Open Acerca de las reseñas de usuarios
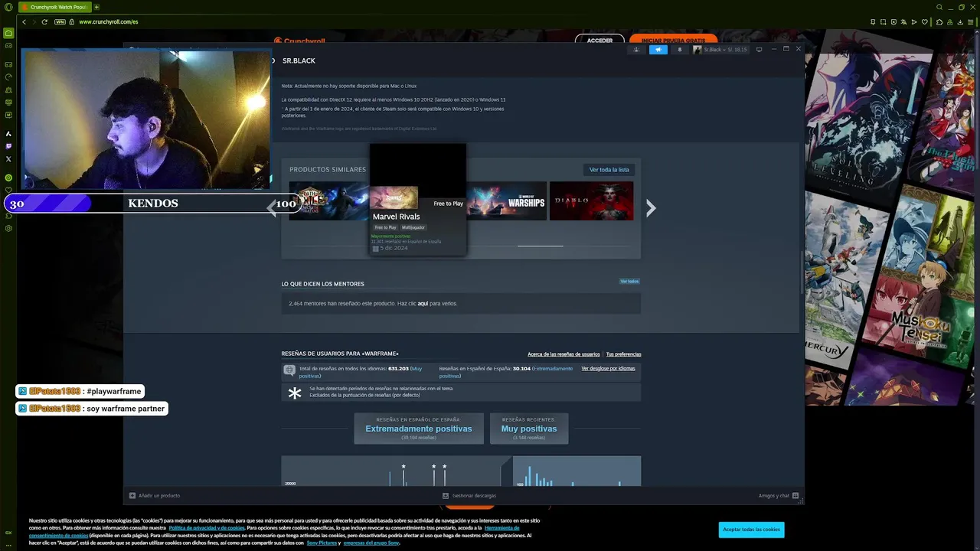Image resolution: width=980 pixels, height=551 pixels. coord(563,354)
